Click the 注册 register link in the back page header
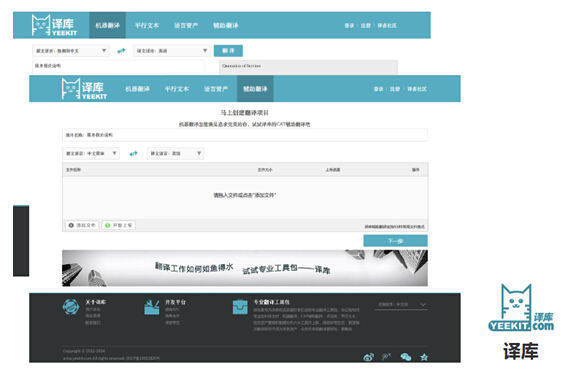Viewport: 561px width, 380px height. (366, 26)
